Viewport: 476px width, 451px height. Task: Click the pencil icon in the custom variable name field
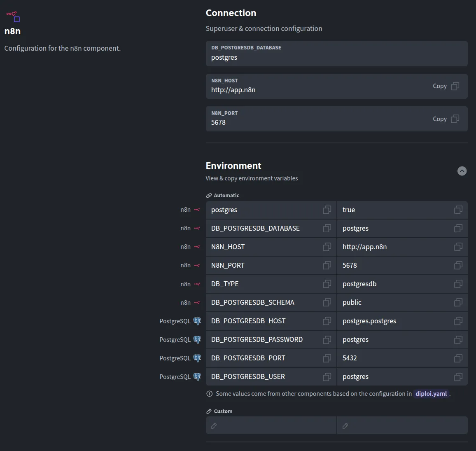pos(214,425)
